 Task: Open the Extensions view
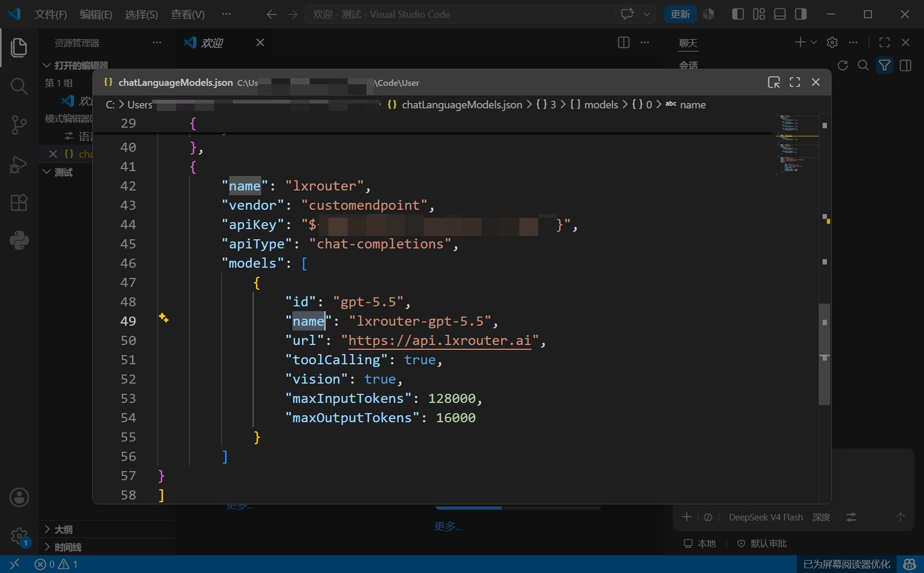[x=19, y=202]
